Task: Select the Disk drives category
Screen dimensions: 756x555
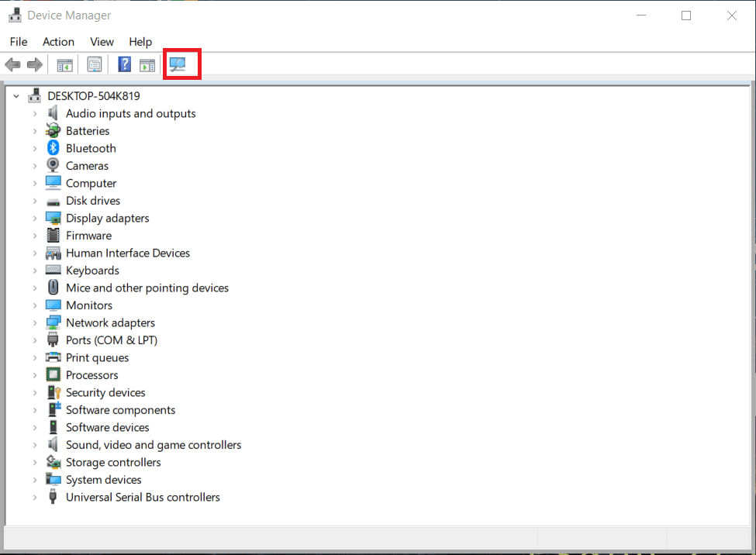Action: [95, 200]
